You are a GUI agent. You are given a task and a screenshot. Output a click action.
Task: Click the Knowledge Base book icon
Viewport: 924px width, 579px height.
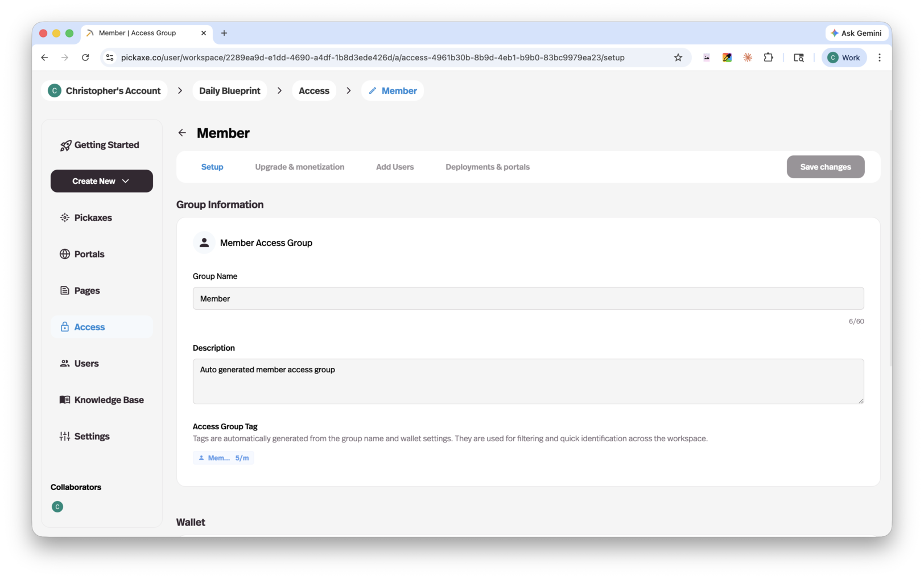pyautogui.click(x=64, y=400)
